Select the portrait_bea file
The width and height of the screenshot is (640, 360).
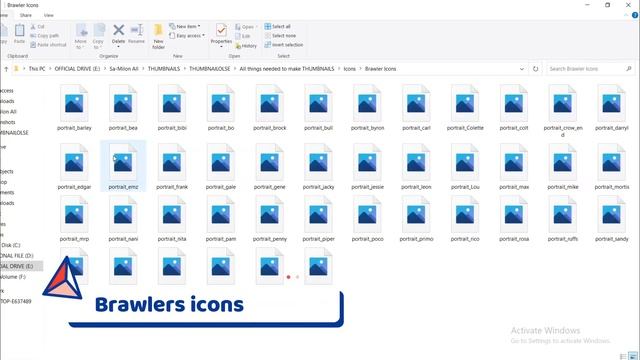123,108
